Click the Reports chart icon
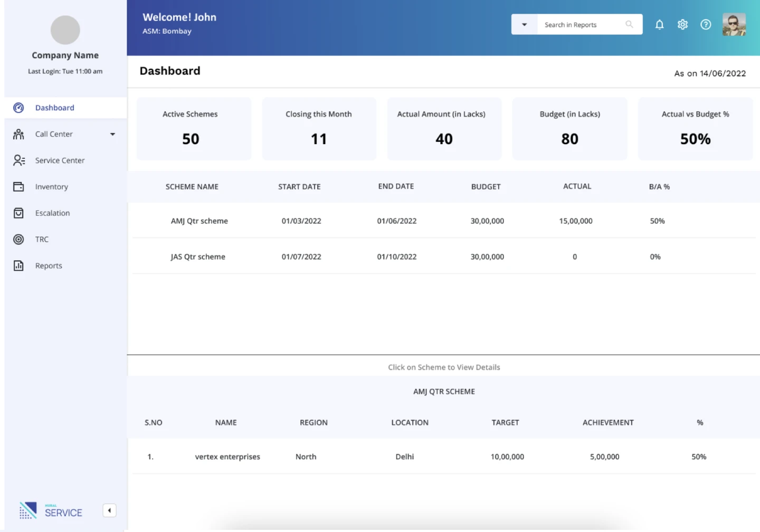This screenshot has height=532, width=760. pos(18,265)
